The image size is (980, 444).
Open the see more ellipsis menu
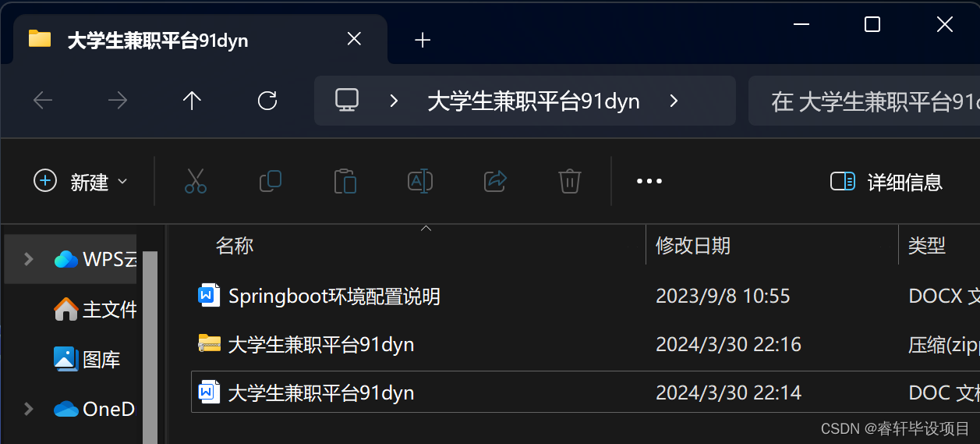[x=649, y=182]
